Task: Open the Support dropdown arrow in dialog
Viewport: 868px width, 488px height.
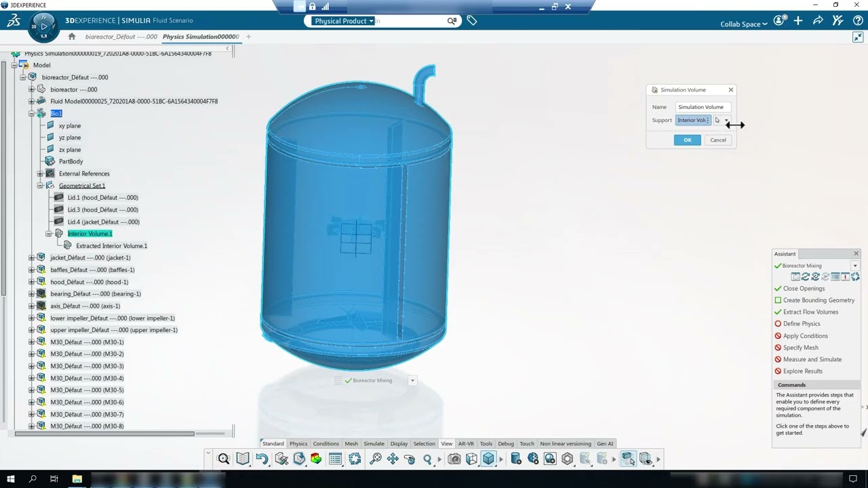Action: [x=726, y=121]
